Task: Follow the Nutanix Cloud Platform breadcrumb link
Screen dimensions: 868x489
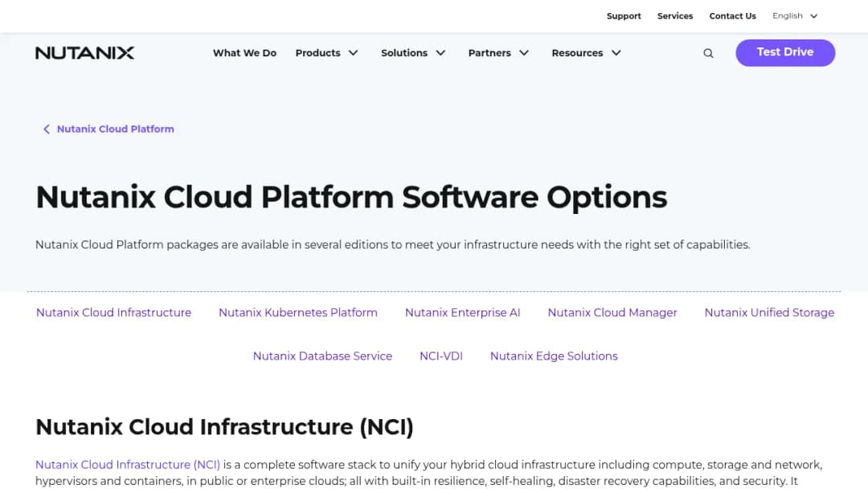Action: coord(115,129)
